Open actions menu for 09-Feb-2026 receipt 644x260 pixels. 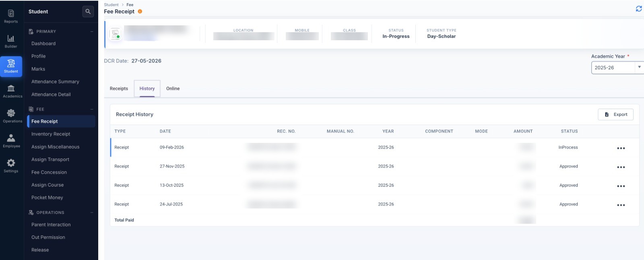click(x=621, y=148)
